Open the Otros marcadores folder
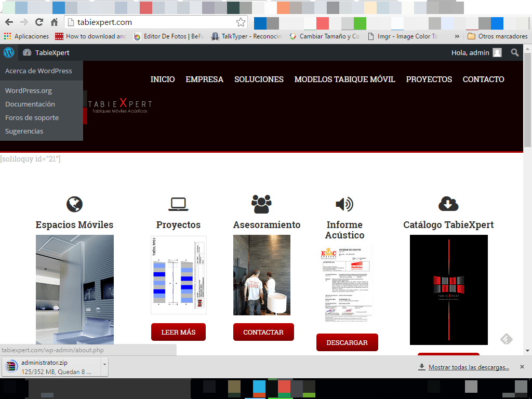 [x=497, y=36]
